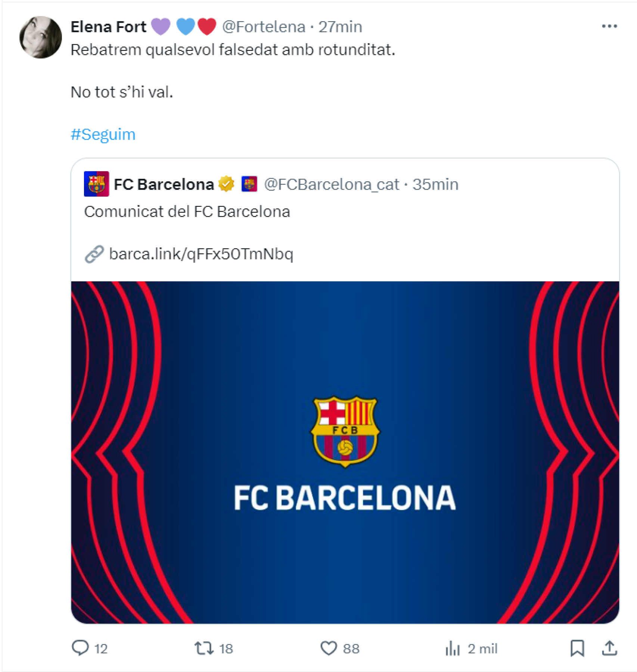Bookmark this tweet
This screenshot has height=672, width=637.
(577, 648)
